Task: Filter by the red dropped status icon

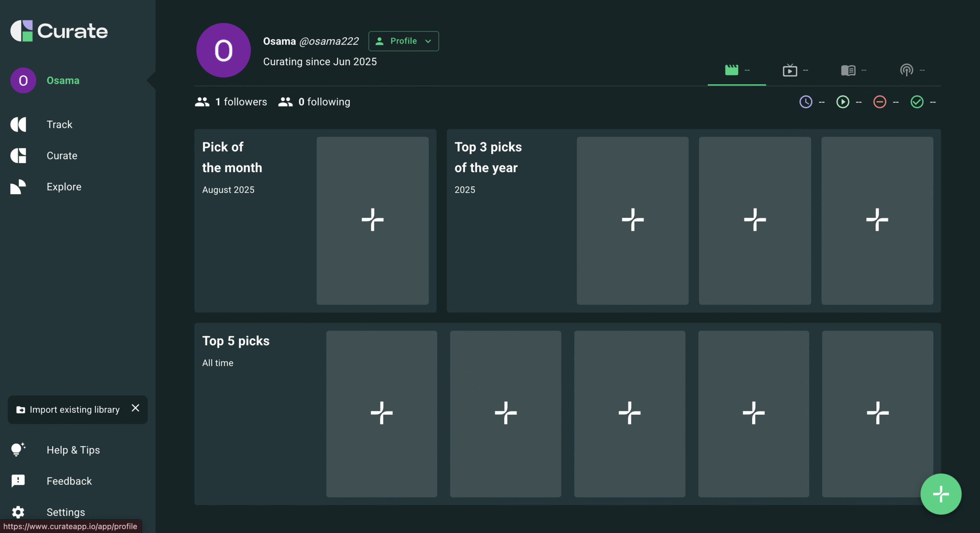Action: (x=880, y=102)
